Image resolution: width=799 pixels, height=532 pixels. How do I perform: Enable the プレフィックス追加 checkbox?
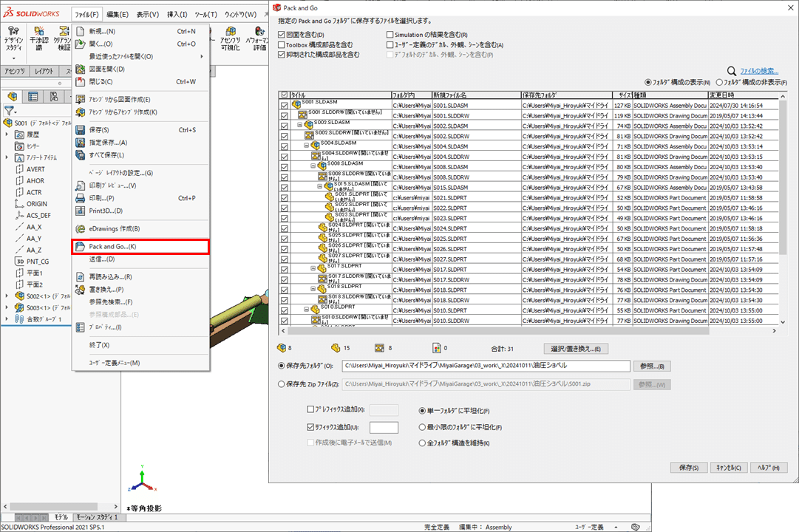pyautogui.click(x=310, y=409)
